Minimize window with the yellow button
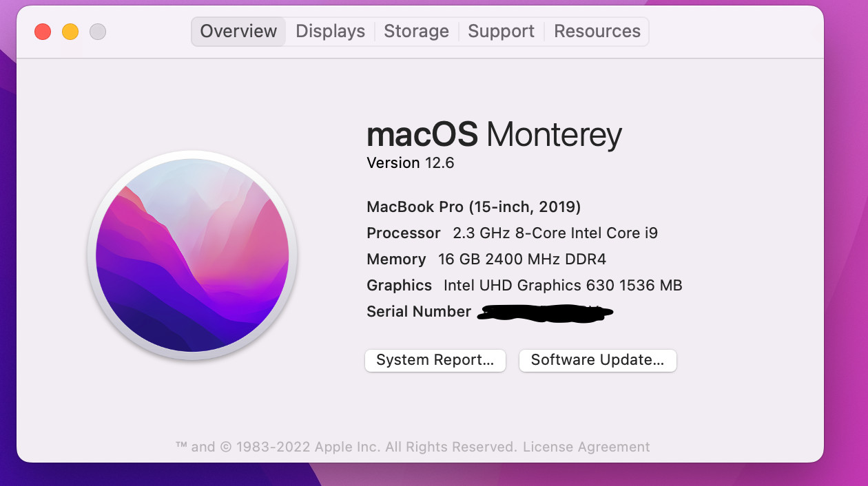 click(70, 32)
